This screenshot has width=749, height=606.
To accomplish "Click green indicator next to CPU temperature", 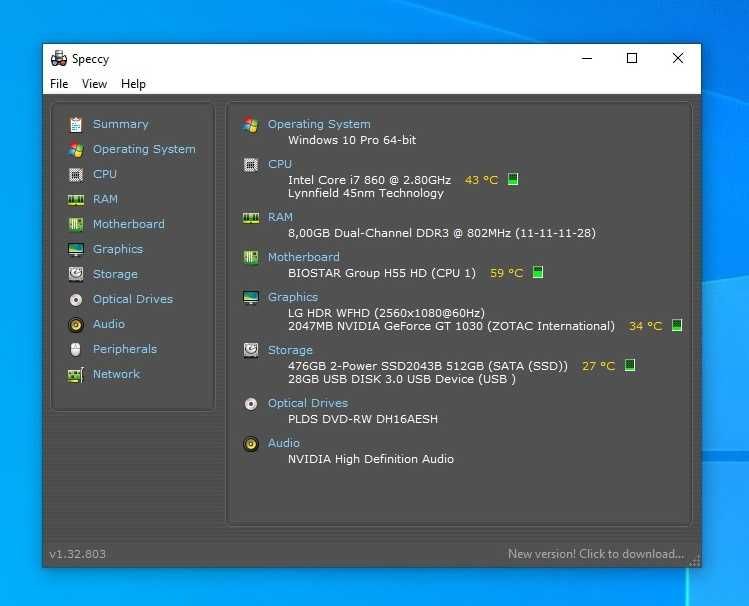I will (513, 180).
